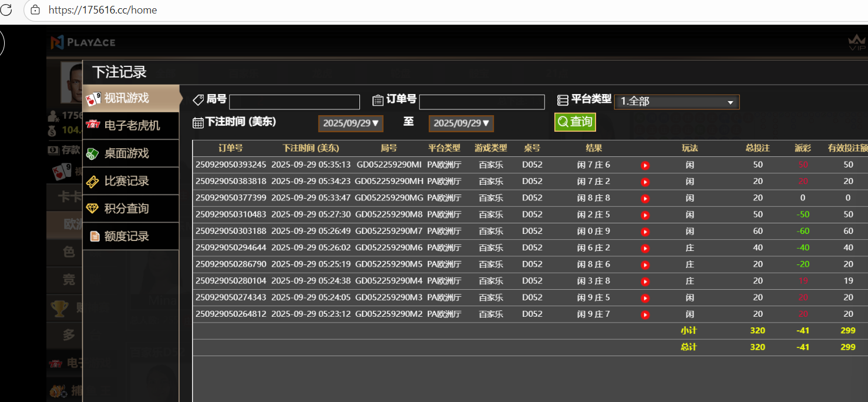Click the user avatar picture
The height and width of the screenshot is (402, 868).
tap(72, 82)
